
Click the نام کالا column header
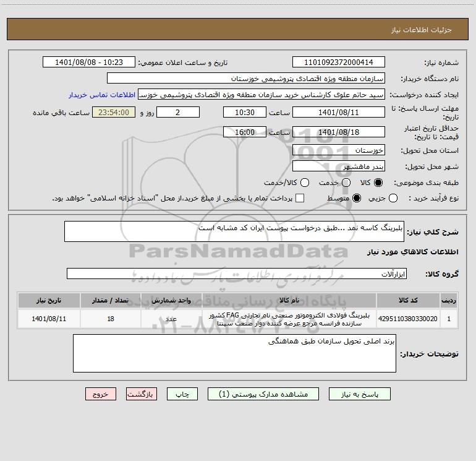pos(289,300)
